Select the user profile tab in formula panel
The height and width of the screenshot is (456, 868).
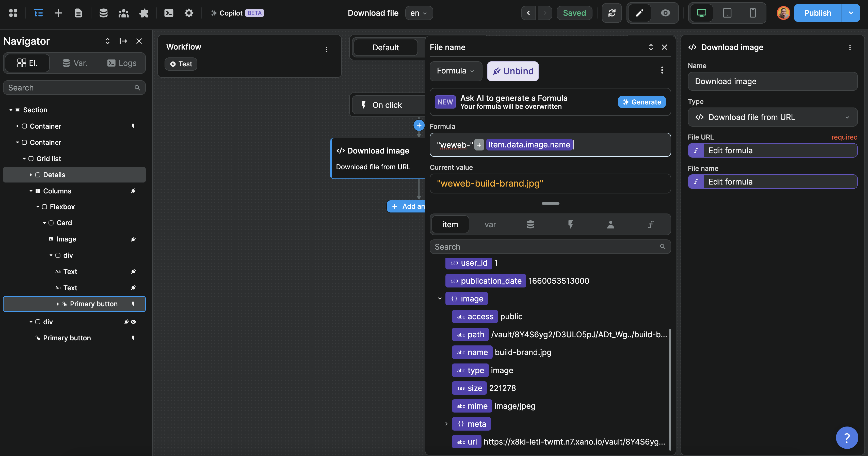coord(610,224)
